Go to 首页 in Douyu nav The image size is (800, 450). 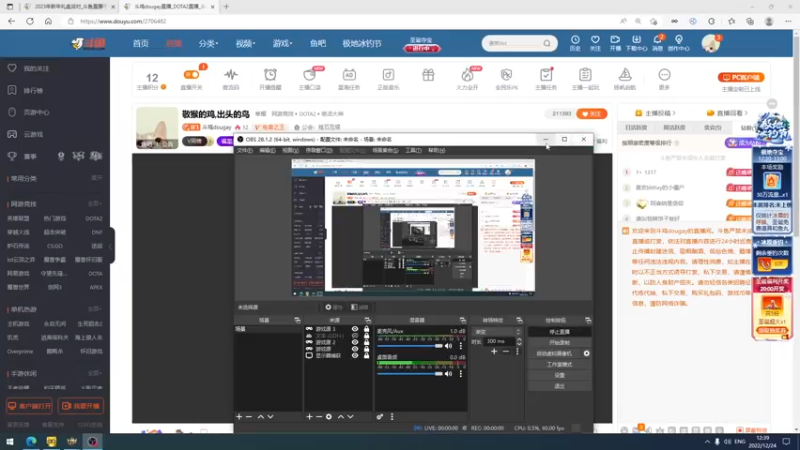click(141, 43)
